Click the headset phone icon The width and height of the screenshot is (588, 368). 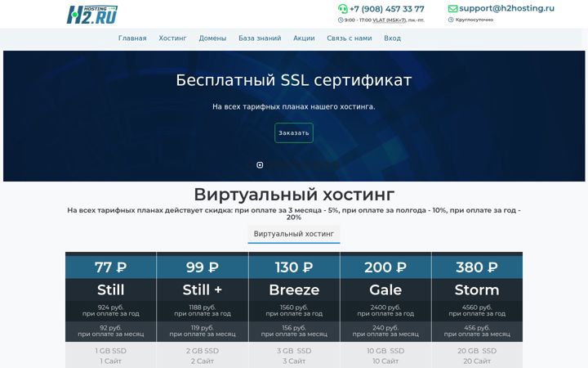(342, 9)
